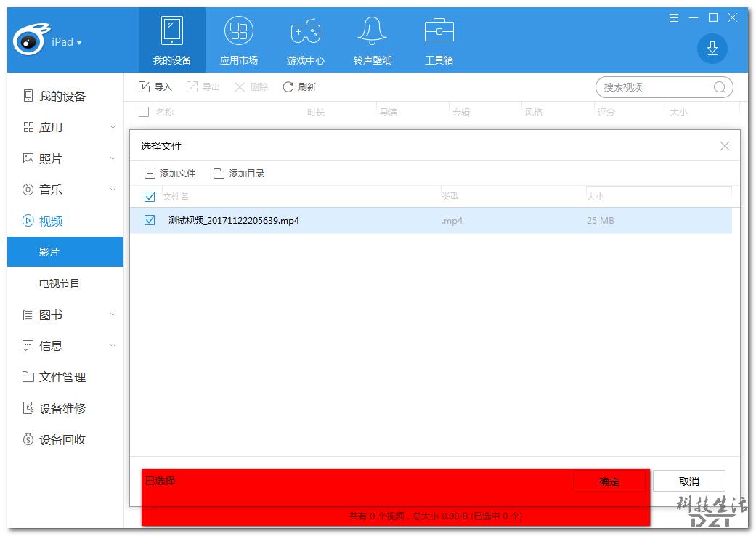756x536 pixels.
Task: Click the 刷新 refresh toolbar item
Action: pos(298,86)
